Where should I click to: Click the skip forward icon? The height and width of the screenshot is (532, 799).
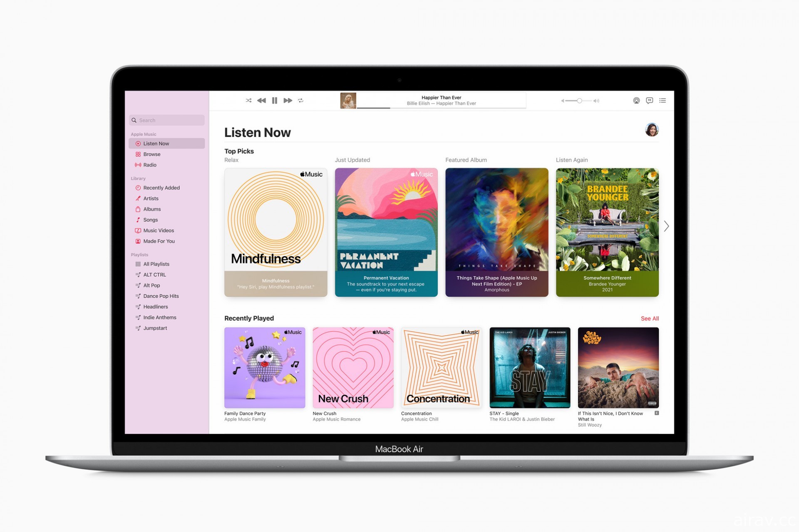[287, 100]
